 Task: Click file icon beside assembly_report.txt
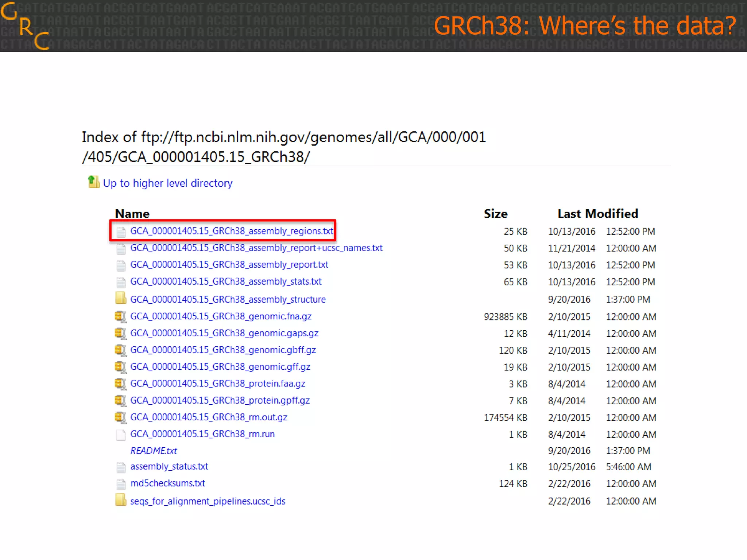pyautogui.click(x=121, y=266)
